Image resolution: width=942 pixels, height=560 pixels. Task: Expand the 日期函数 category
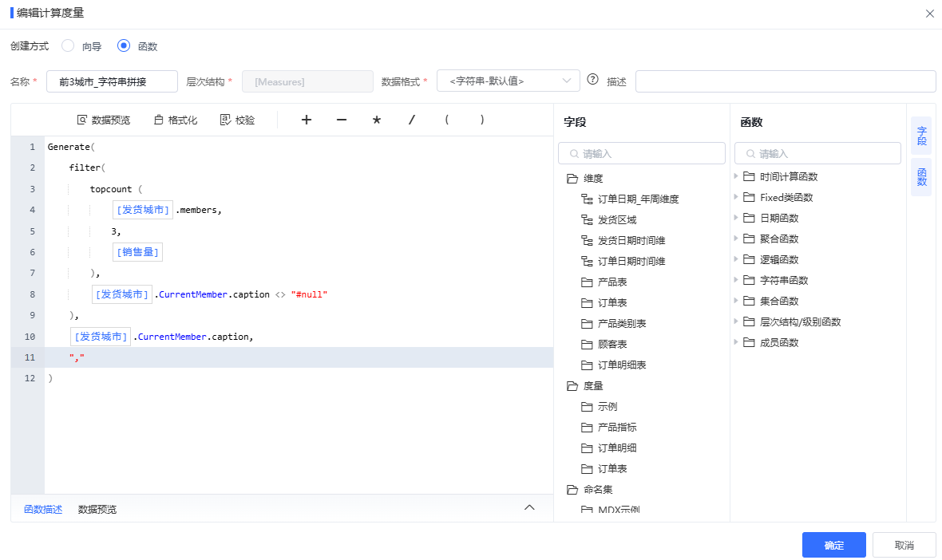pos(736,218)
